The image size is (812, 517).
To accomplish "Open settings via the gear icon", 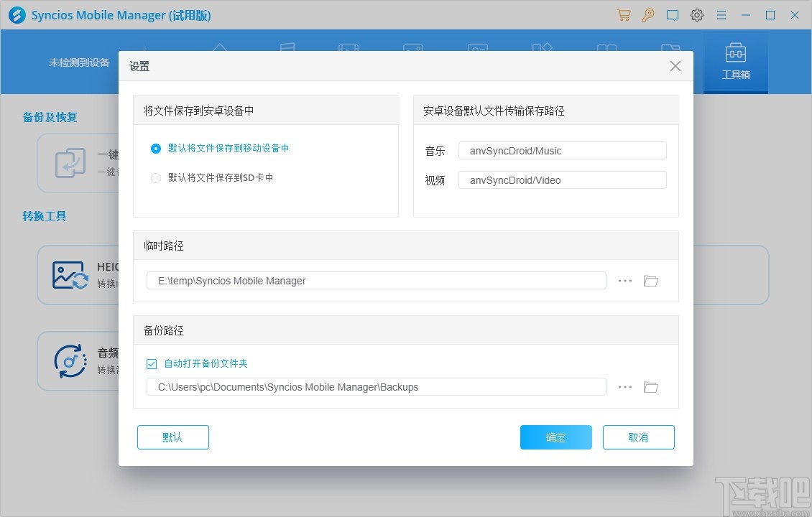I will (696, 14).
